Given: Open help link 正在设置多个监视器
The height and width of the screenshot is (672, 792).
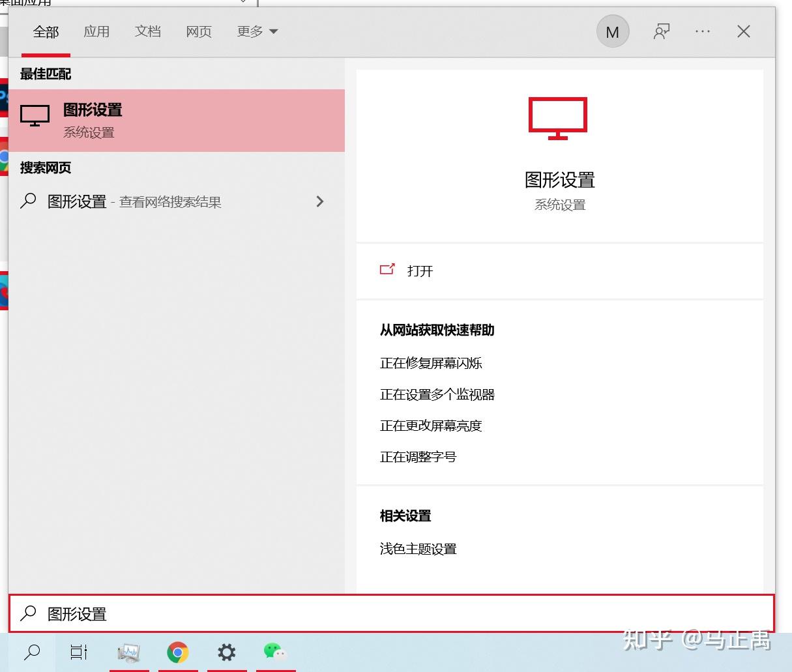Looking at the screenshot, I should tap(437, 394).
